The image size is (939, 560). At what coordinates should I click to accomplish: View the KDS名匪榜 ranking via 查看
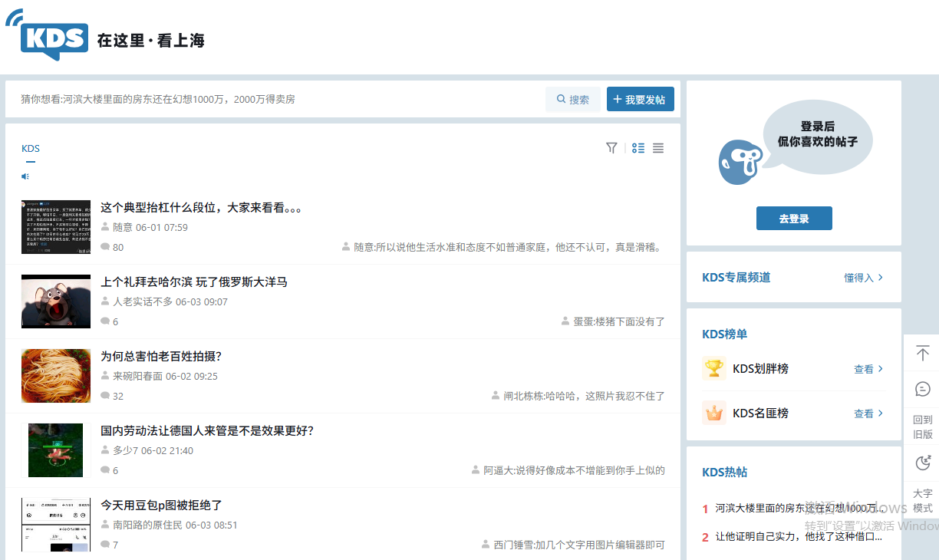tap(868, 413)
